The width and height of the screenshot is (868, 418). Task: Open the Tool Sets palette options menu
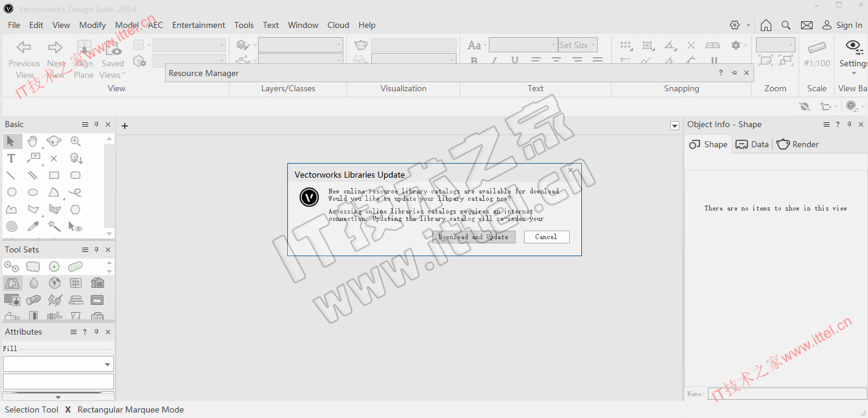tap(85, 249)
